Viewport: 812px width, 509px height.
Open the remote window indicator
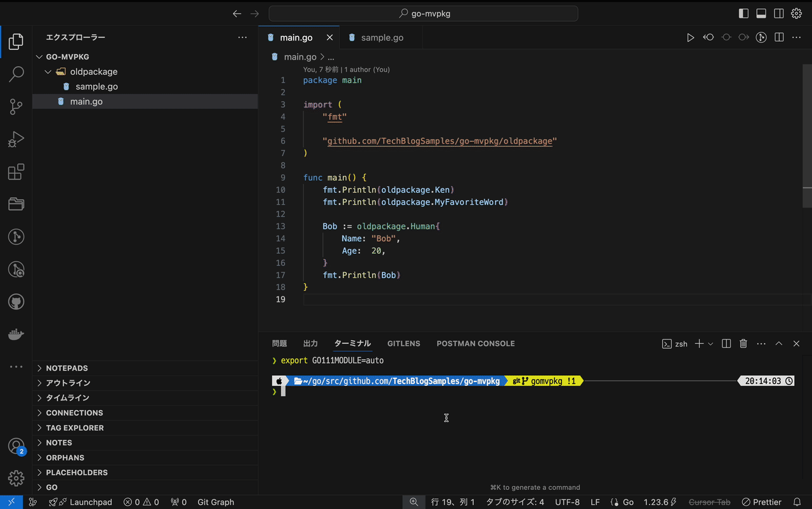point(11,502)
